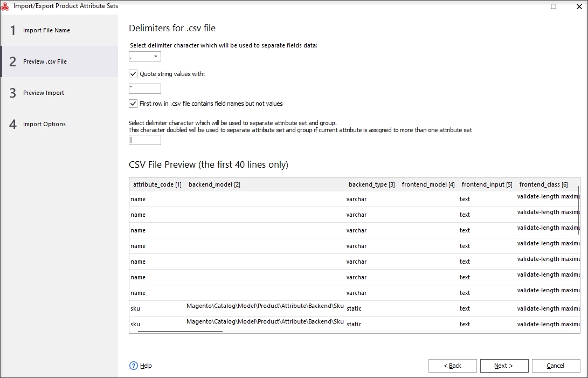Click the frontend_input [5] column header
588x378 pixels.
click(487, 184)
